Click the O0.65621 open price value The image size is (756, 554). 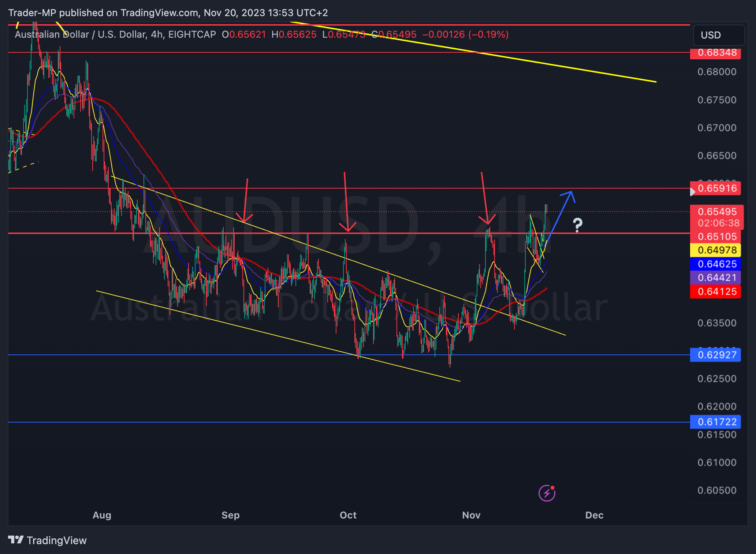(244, 34)
